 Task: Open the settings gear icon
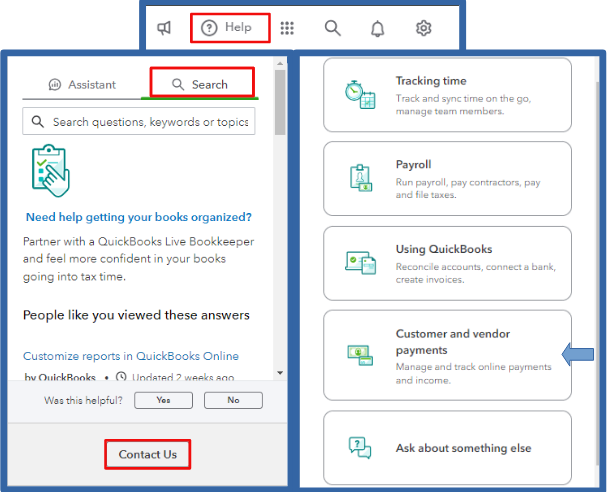[424, 28]
